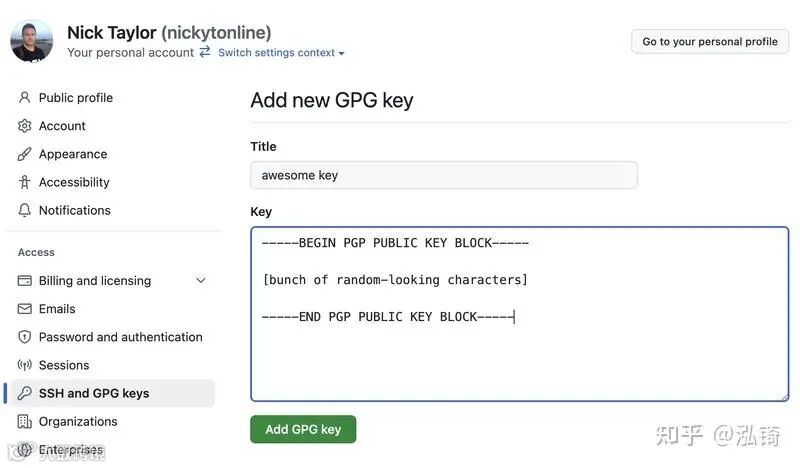Click the Billing and licensing card icon
The height and width of the screenshot is (468, 800).
(x=25, y=281)
